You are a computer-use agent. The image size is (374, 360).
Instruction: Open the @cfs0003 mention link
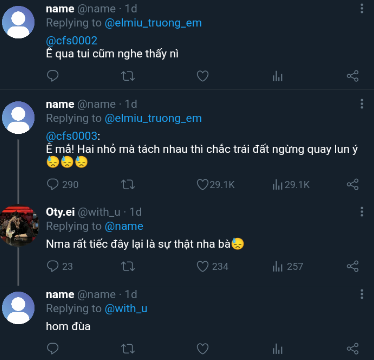(x=72, y=136)
